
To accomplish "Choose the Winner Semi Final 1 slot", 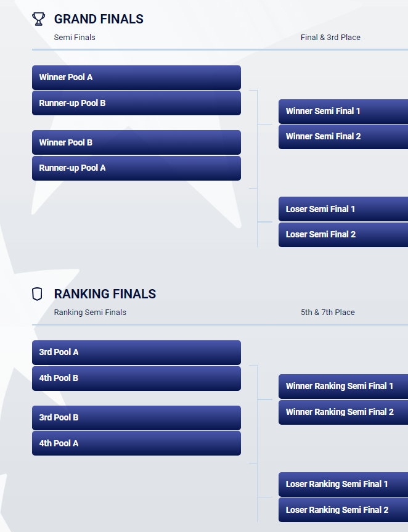I will pyautogui.click(x=343, y=112).
